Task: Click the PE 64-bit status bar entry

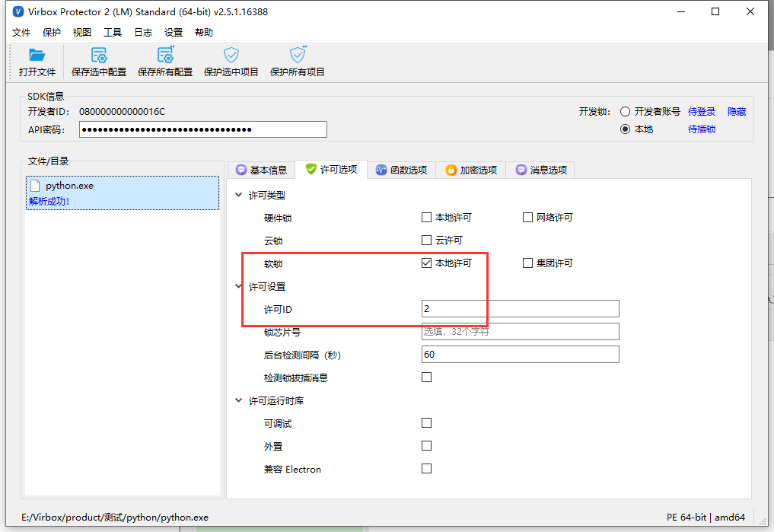Action: click(x=686, y=518)
